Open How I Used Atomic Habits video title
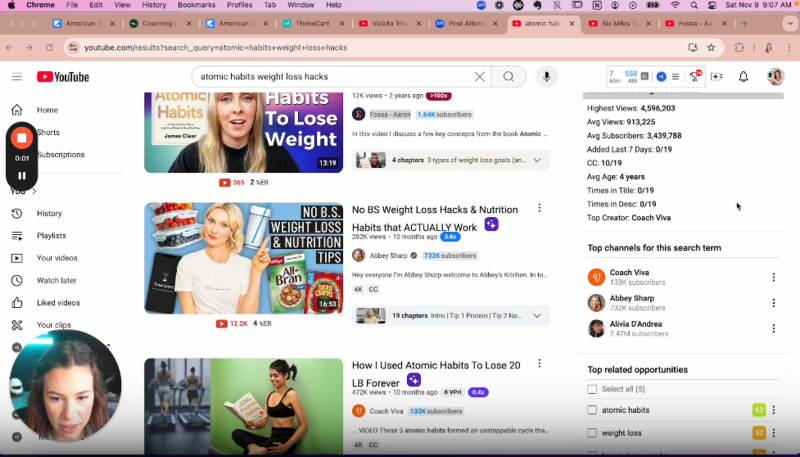Screen dimensions: 800x457 coord(436,374)
